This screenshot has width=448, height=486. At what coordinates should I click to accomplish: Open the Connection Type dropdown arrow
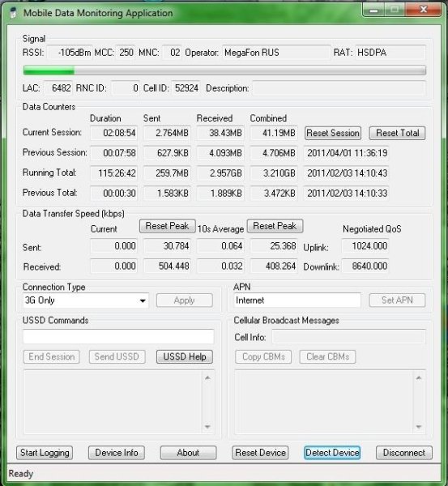pos(143,301)
